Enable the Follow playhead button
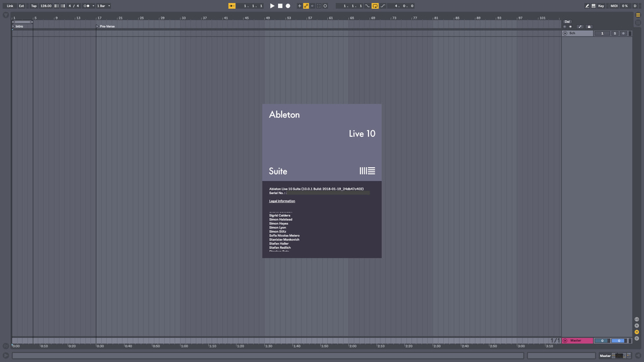 click(x=231, y=5)
